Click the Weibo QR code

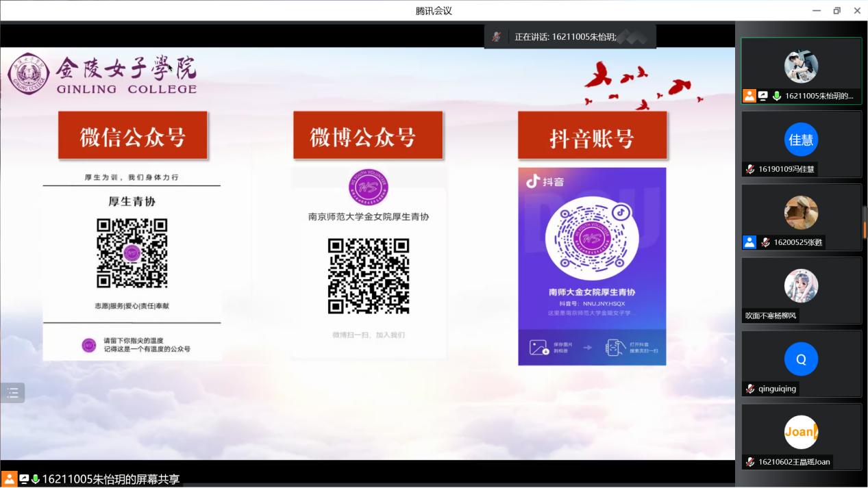(369, 276)
